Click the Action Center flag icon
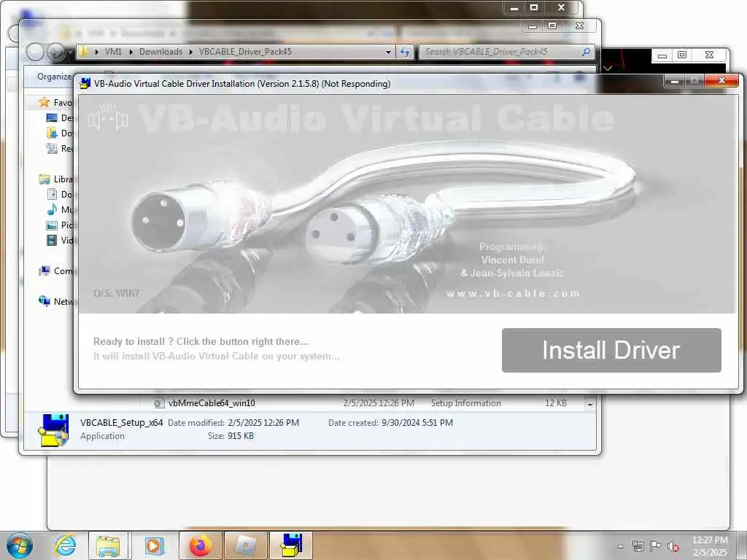The height and width of the screenshot is (560, 747). pyautogui.click(x=656, y=546)
